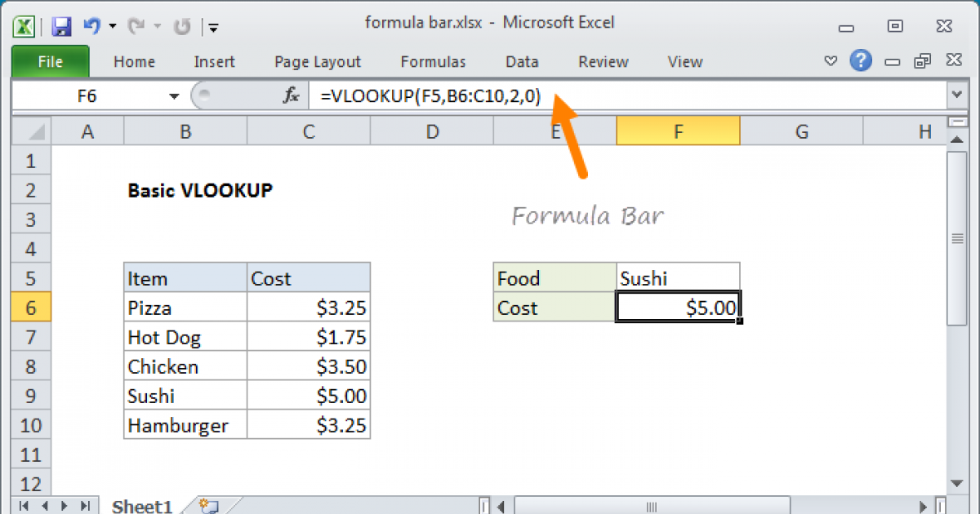Open the Customize Quick Access Toolbar dropdown
Image resolution: width=980 pixels, height=514 pixels.
tap(213, 27)
